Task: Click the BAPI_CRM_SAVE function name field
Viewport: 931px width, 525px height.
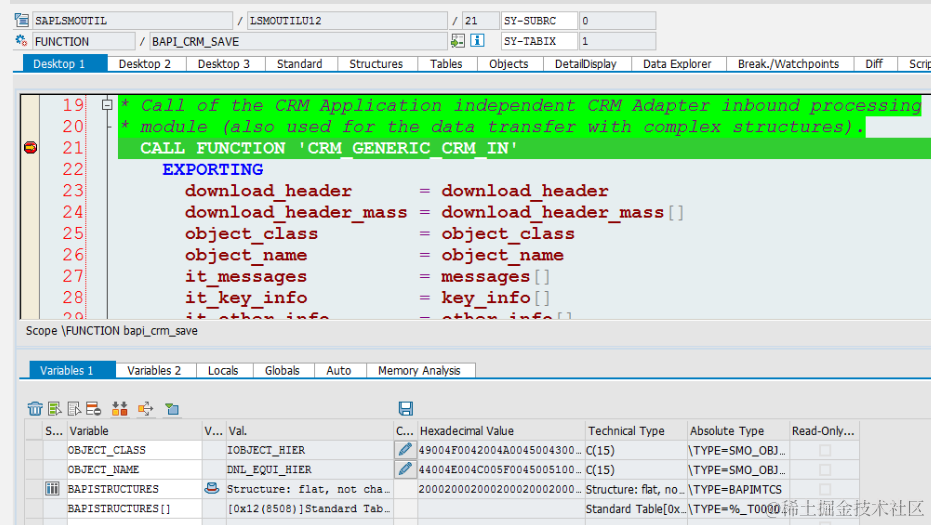Action: tap(298, 40)
